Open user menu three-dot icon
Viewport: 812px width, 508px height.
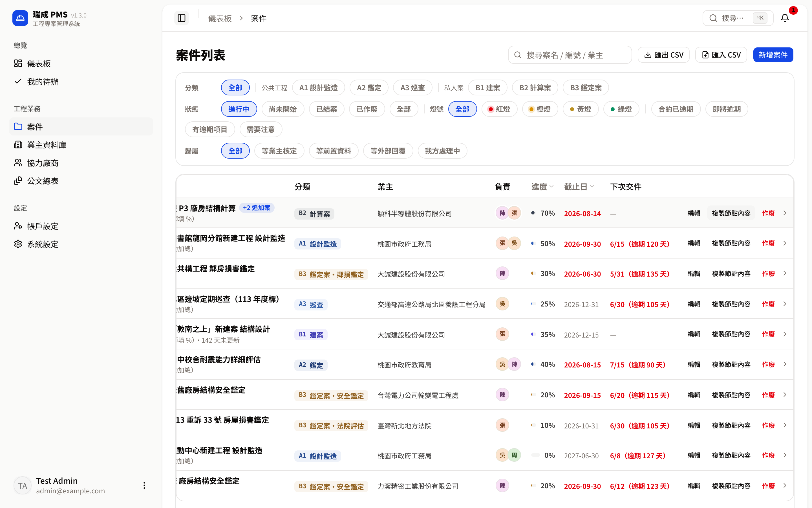click(x=144, y=485)
